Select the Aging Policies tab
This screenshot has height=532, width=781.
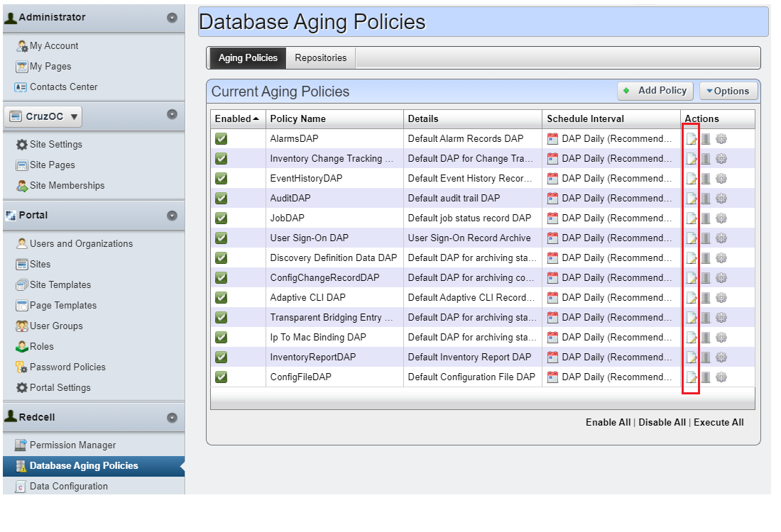(x=246, y=57)
